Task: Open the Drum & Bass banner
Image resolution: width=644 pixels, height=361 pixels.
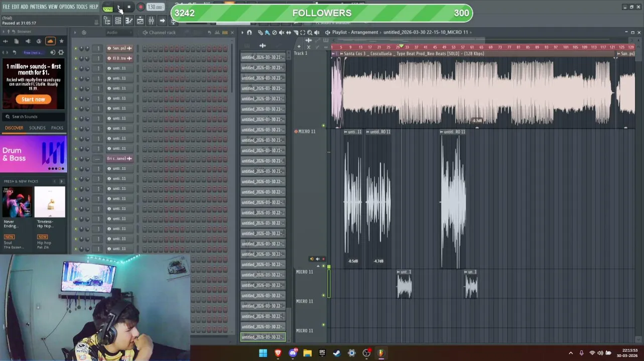Action: [x=34, y=154]
